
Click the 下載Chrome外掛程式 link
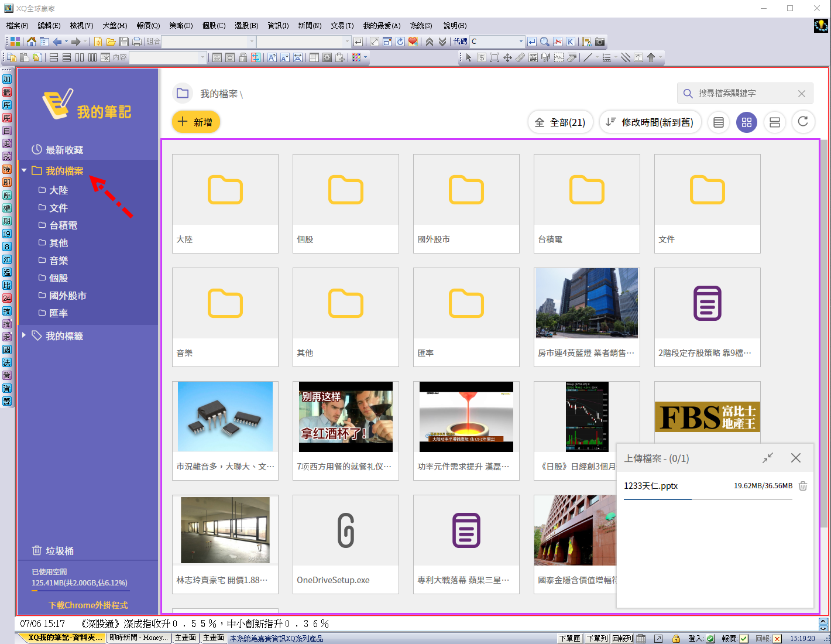pyautogui.click(x=88, y=605)
